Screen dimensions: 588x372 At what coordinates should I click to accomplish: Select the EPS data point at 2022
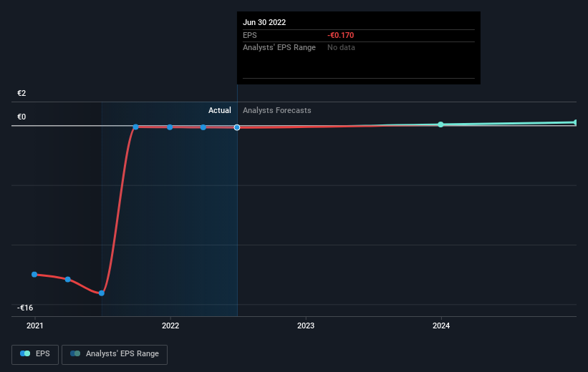(170, 127)
